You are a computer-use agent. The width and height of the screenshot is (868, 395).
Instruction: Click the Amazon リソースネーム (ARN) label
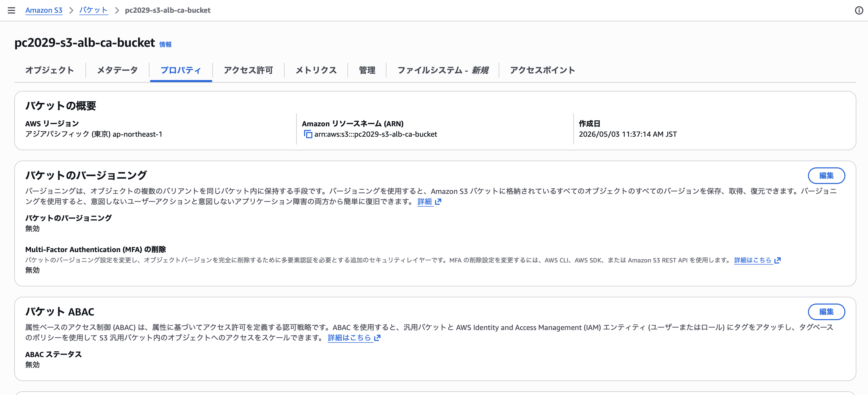coord(352,124)
